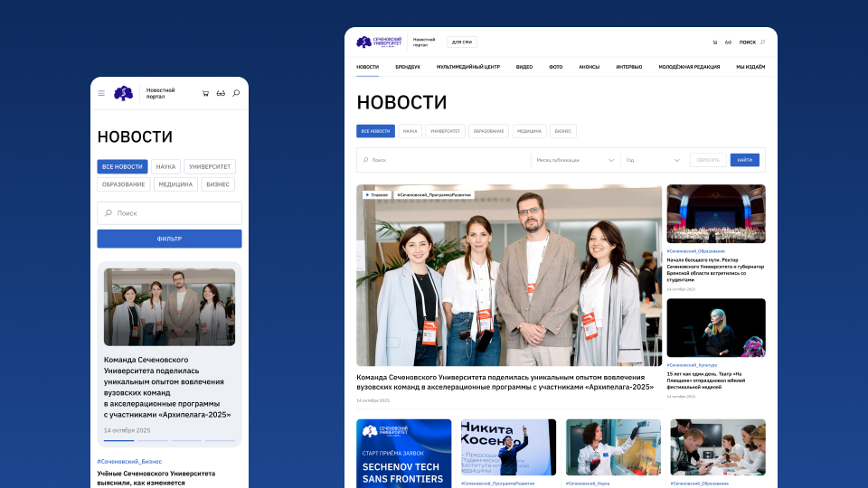Click the magnifier search icon in the mobile header

(236, 93)
